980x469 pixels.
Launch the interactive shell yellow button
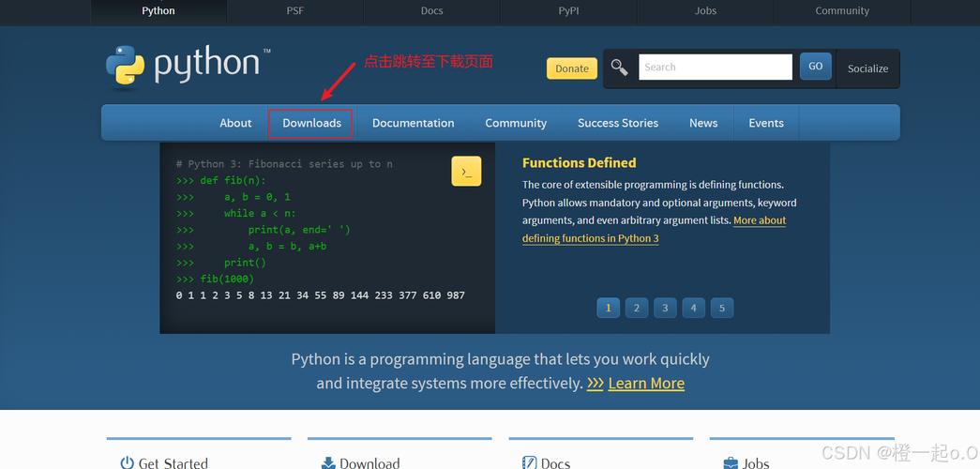[x=466, y=172]
